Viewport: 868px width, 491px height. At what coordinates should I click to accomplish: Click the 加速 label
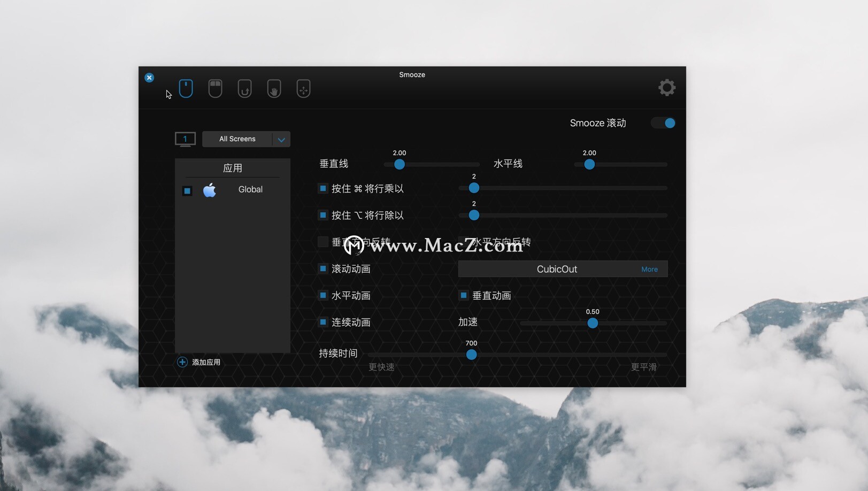point(468,322)
